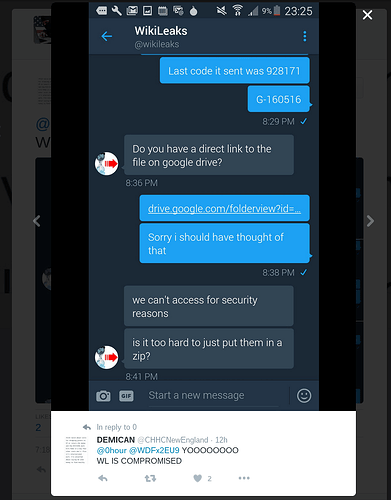Tap the camera icon in message bar
391x500 pixels.
pyautogui.click(x=103, y=396)
